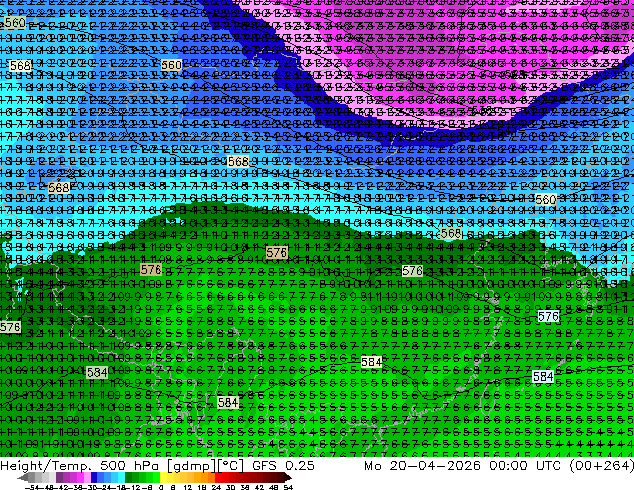Click the 560 contour label at top-left corner
Screen dimensions: 634x490
coord(15,22)
